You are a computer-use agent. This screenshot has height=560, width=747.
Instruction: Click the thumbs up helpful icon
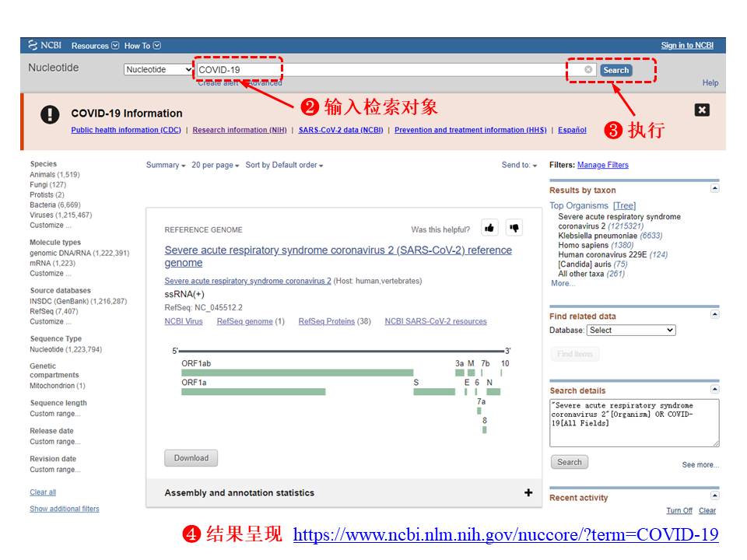coord(489,228)
